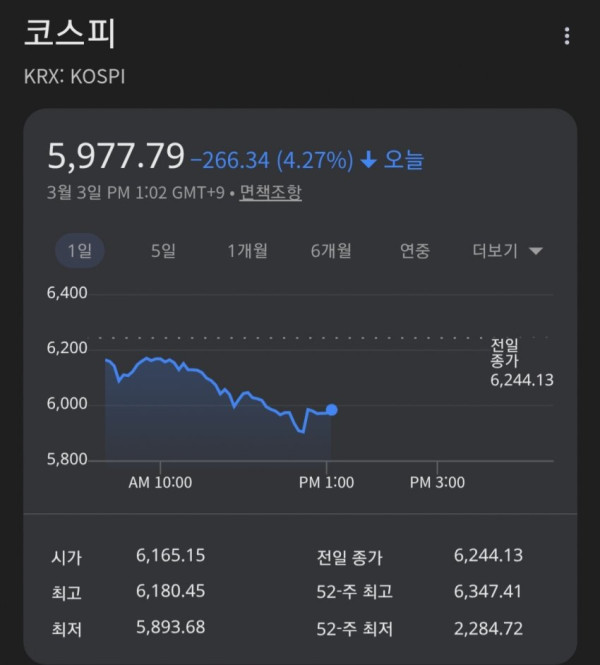Open the 면책조항 disclaimer link
The width and height of the screenshot is (600, 665).
coord(270,191)
